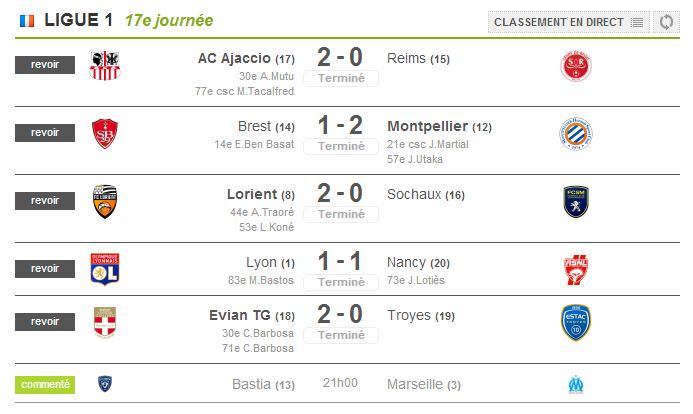Click the Reims club logo
This screenshot has width=693, height=414.
coord(576,66)
